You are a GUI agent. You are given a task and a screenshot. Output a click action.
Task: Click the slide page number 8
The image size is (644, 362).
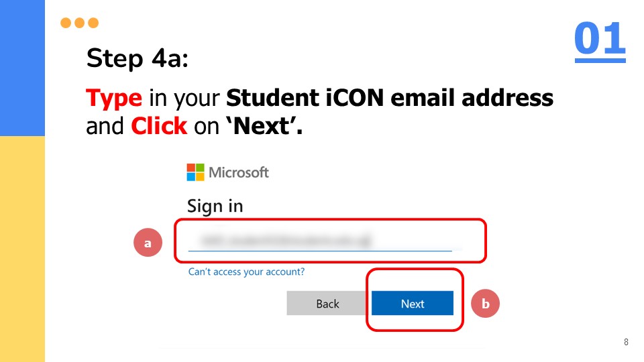tap(626, 342)
